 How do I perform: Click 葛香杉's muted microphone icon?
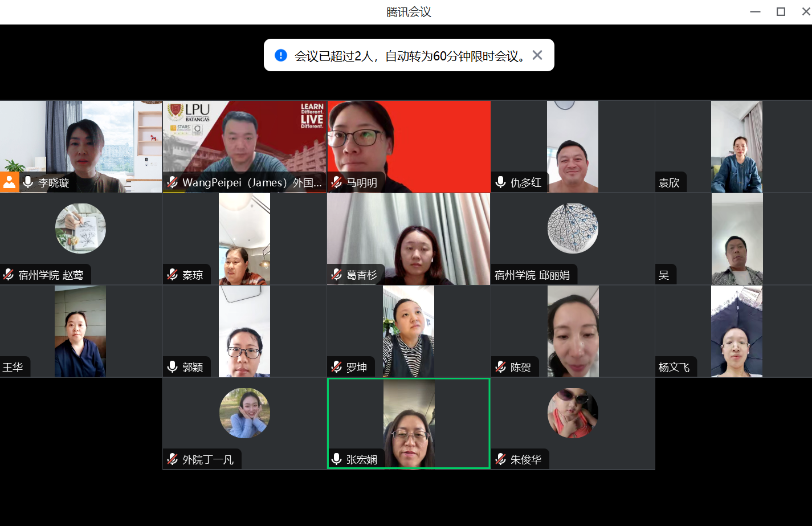(337, 275)
